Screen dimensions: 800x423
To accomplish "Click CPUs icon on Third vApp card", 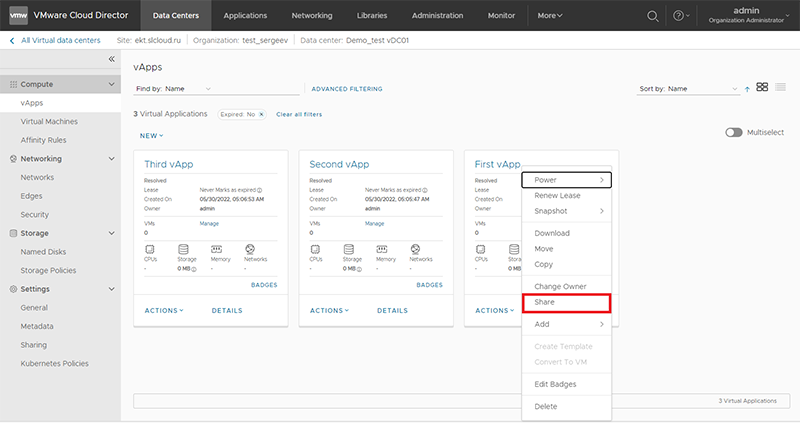I will [x=150, y=249].
